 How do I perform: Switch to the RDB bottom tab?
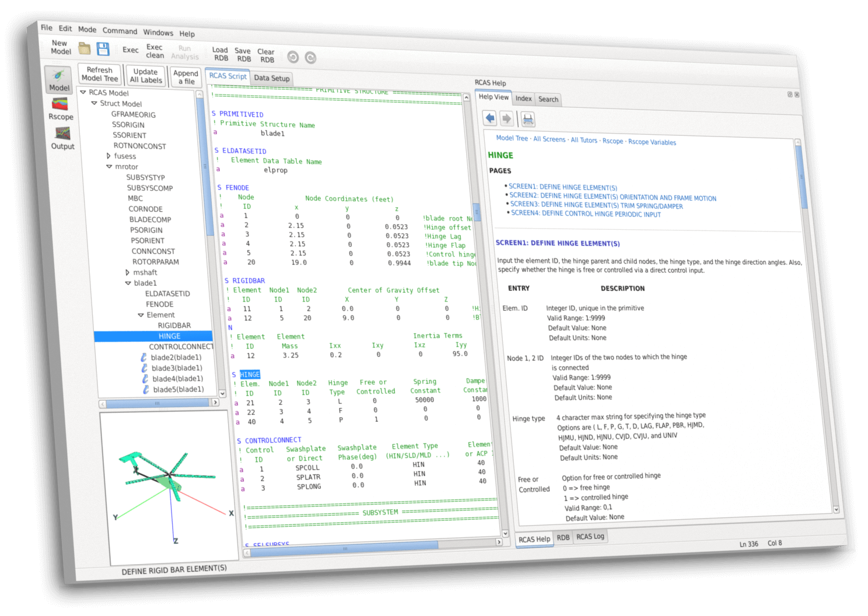[563, 537]
